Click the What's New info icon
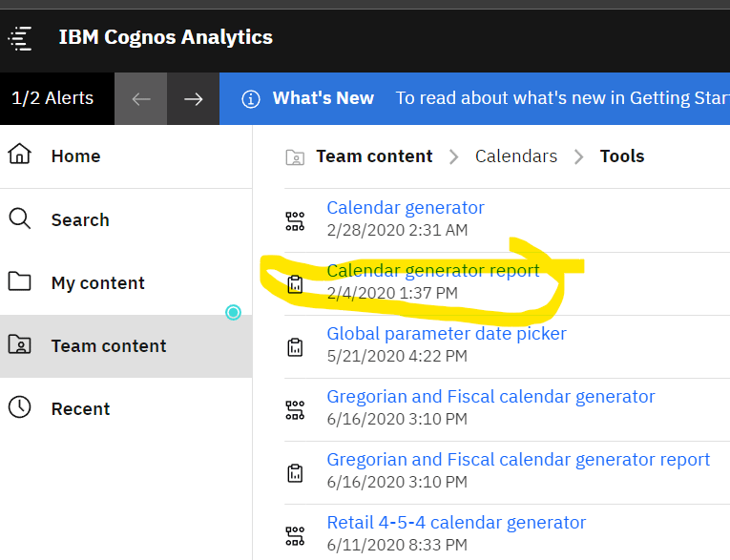 tap(251, 99)
